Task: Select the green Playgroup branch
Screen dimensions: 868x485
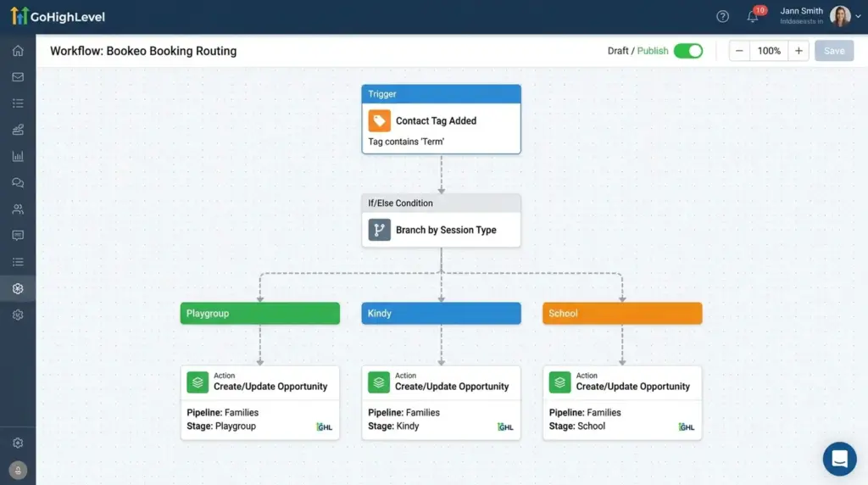Action: [260, 314]
